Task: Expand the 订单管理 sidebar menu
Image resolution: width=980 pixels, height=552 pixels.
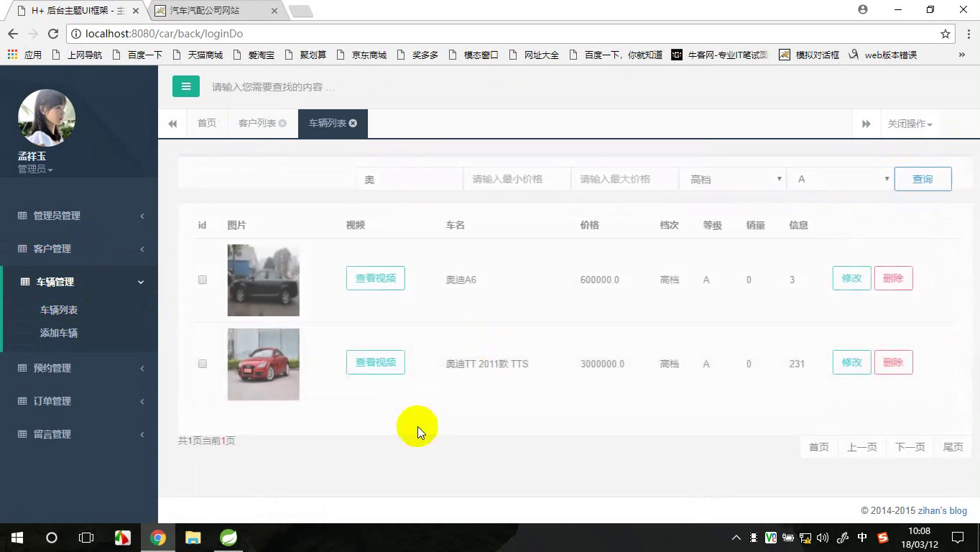Action: coord(79,401)
